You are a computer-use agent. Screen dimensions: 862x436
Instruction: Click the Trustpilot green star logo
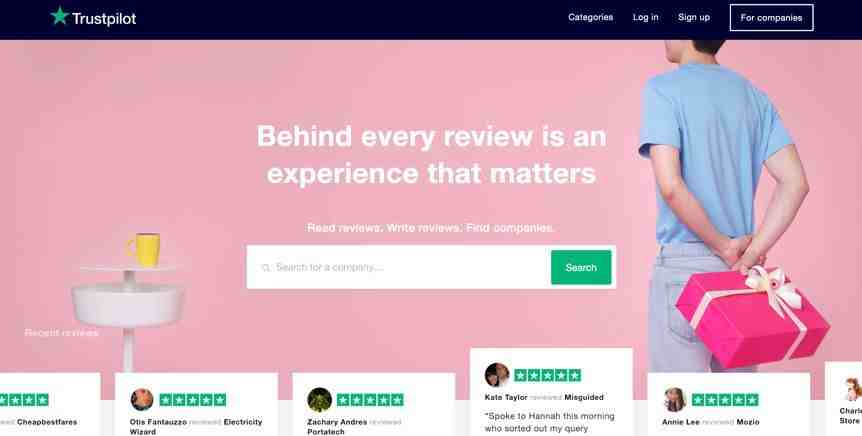point(59,16)
